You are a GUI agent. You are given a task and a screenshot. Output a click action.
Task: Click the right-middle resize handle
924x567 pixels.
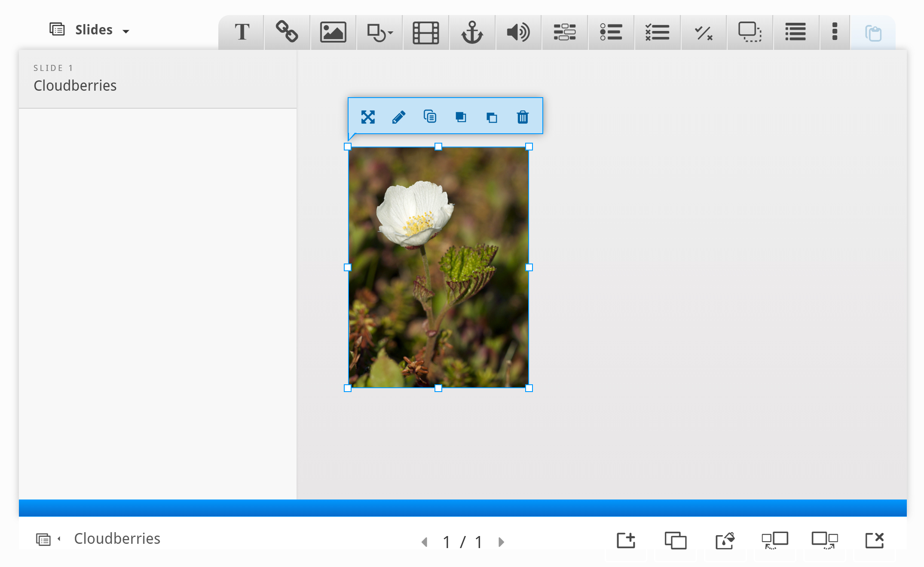pos(529,267)
